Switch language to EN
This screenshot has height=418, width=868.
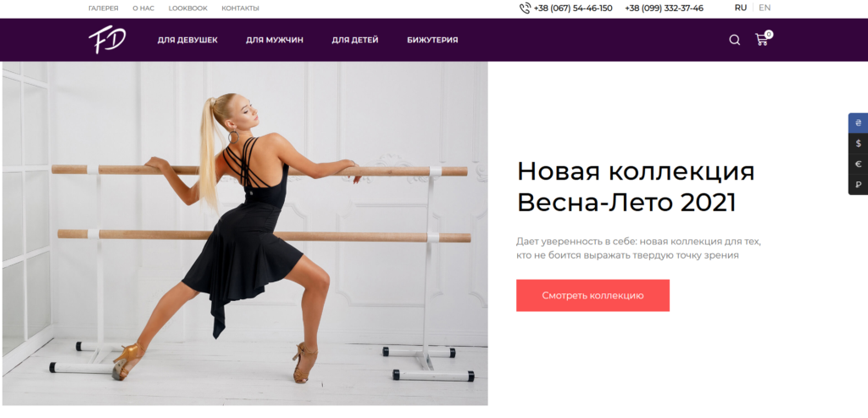(765, 8)
